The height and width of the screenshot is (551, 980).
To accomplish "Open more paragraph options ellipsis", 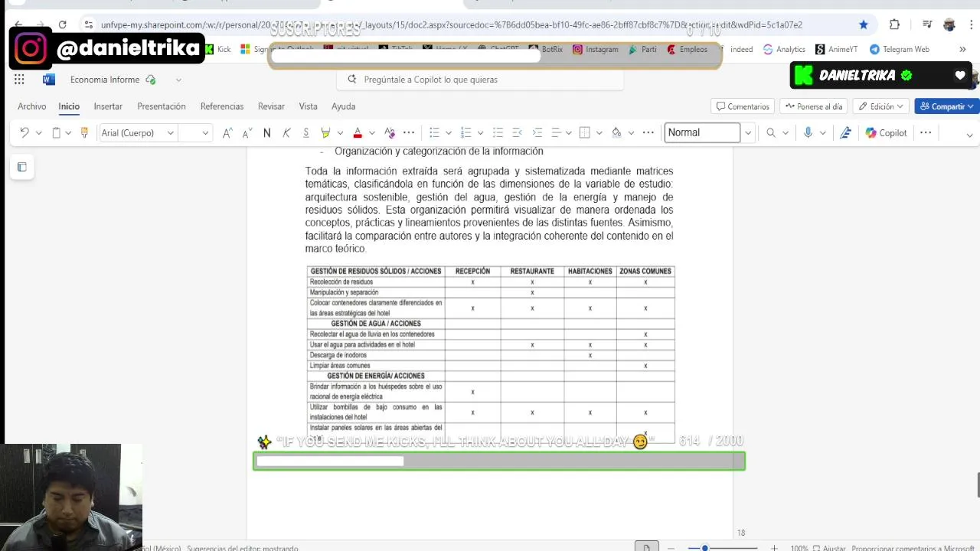I will [x=648, y=132].
